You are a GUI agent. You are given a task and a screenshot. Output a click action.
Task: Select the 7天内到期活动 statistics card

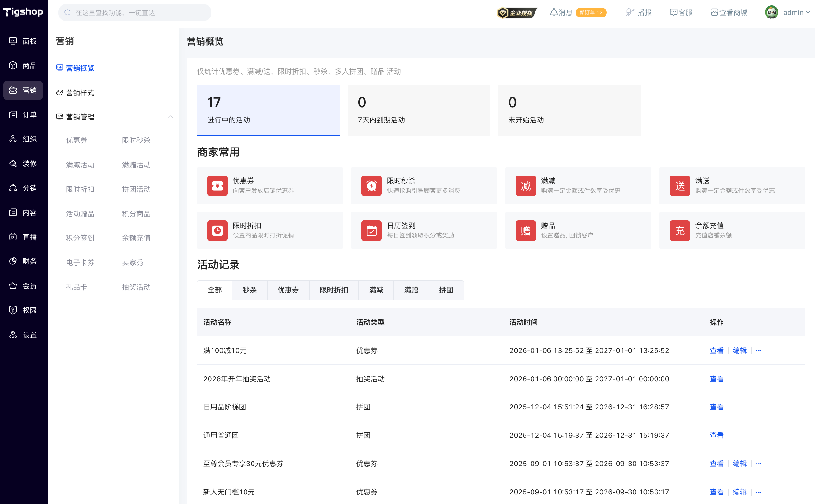pos(419,111)
